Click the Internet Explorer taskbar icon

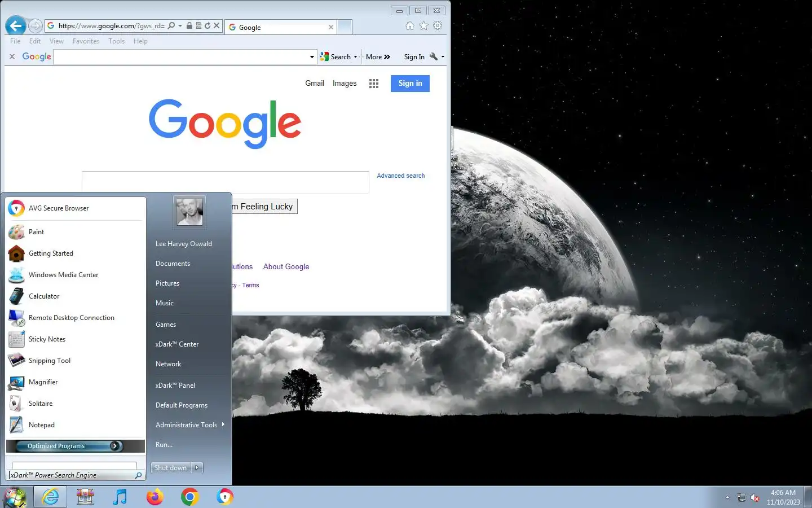pyautogui.click(x=50, y=497)
